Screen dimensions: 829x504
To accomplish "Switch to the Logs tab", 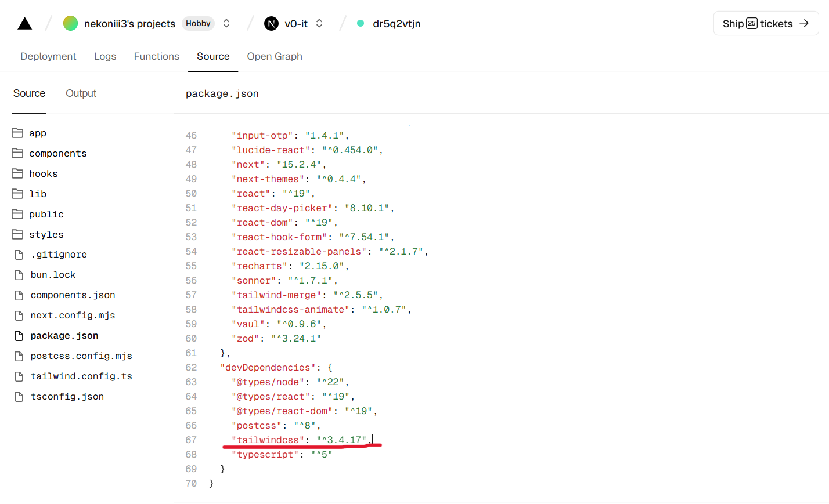I will click(x=105, y=56).
